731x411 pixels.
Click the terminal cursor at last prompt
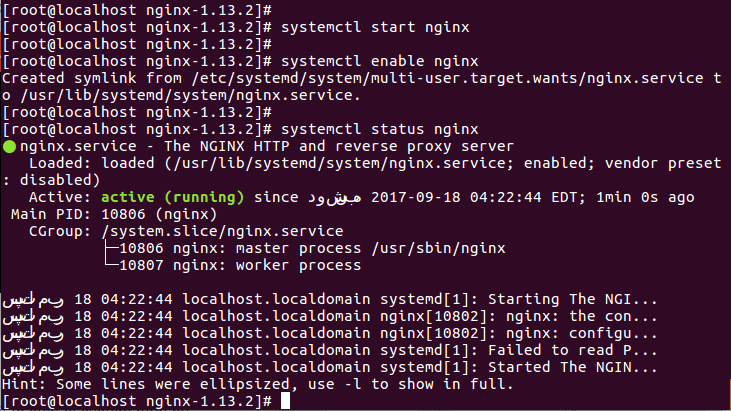285,401
